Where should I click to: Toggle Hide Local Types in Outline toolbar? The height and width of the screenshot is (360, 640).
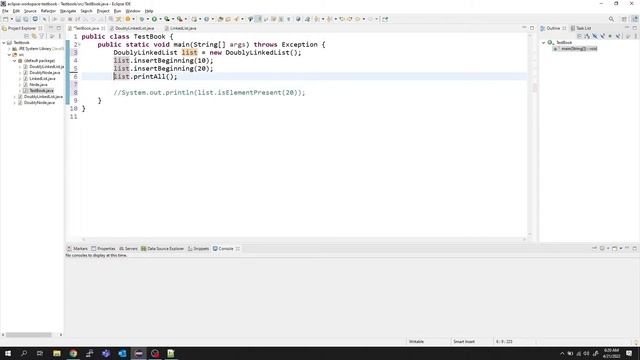(x=618, y=36)
